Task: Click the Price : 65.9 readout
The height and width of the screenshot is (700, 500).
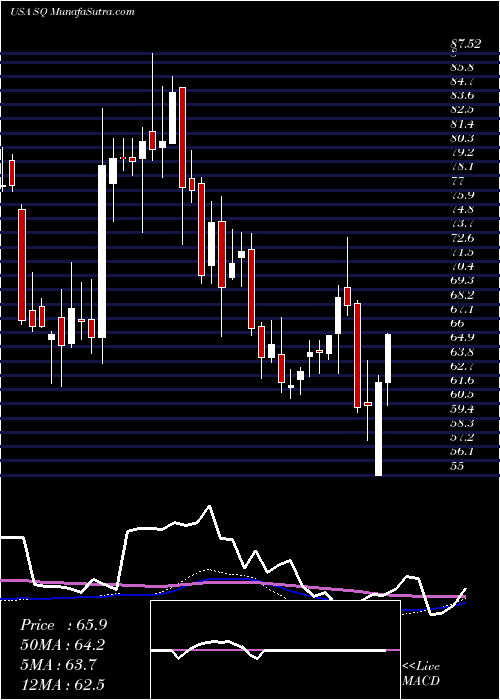Action: tap(63, 625)
